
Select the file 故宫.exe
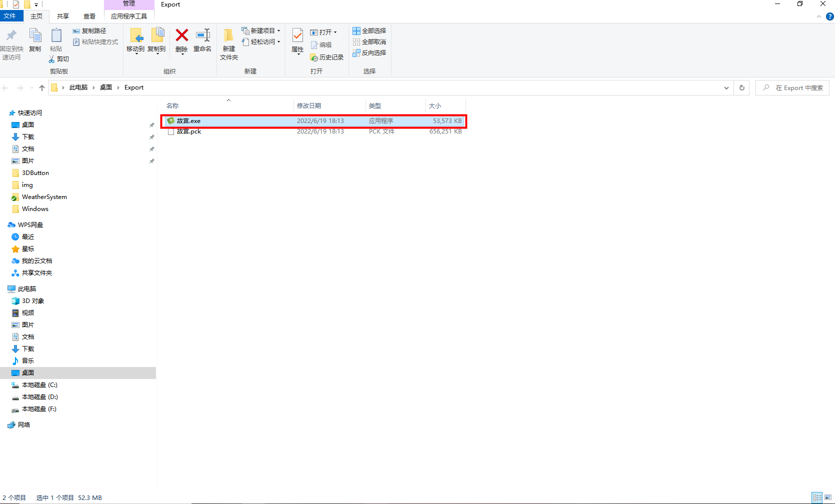tap(313, 121)
